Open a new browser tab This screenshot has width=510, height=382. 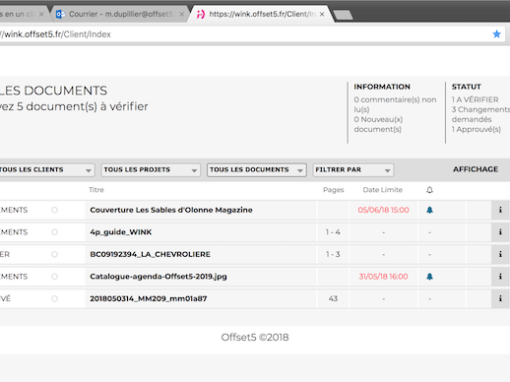(x=343, y=15)
